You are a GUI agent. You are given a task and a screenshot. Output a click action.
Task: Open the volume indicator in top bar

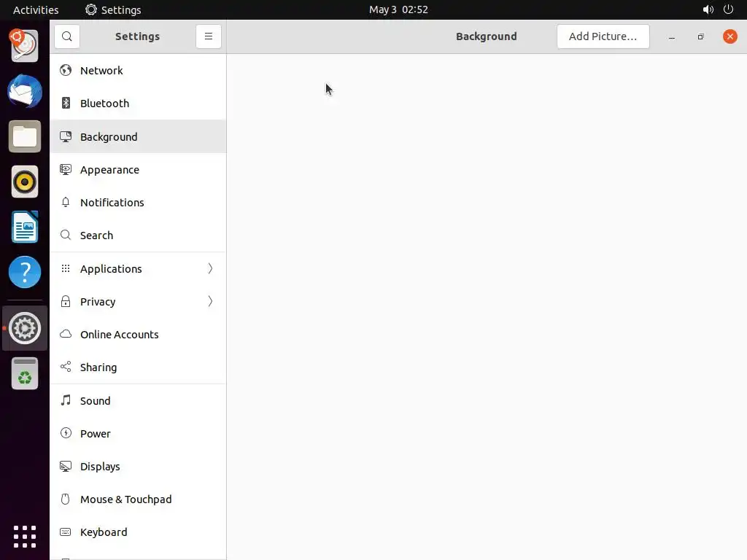tap(708, 9)
